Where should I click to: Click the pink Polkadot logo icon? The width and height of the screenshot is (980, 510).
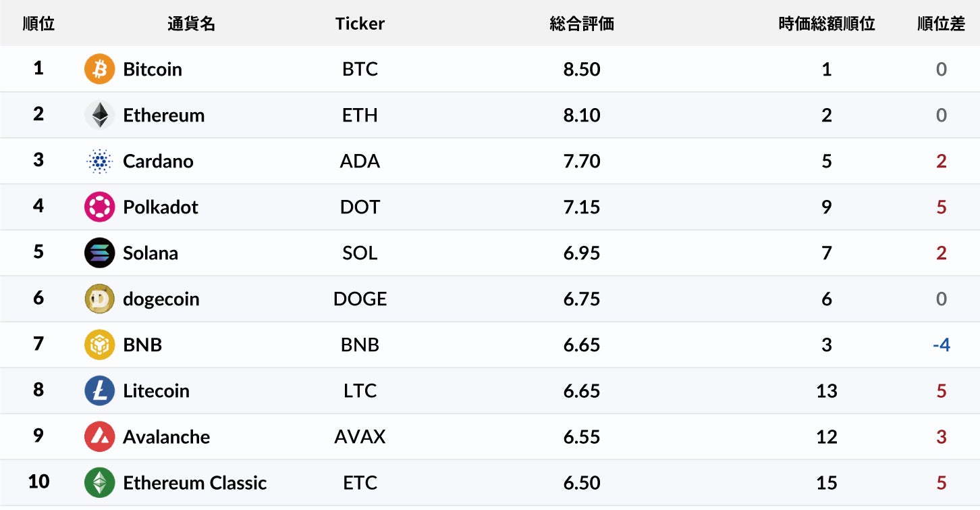coord(100,207)
